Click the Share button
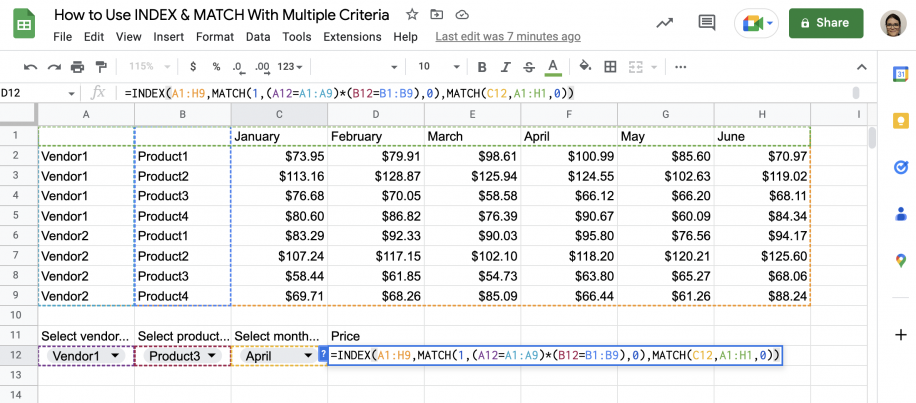The image size is (916, 403). tap(826, 23)
